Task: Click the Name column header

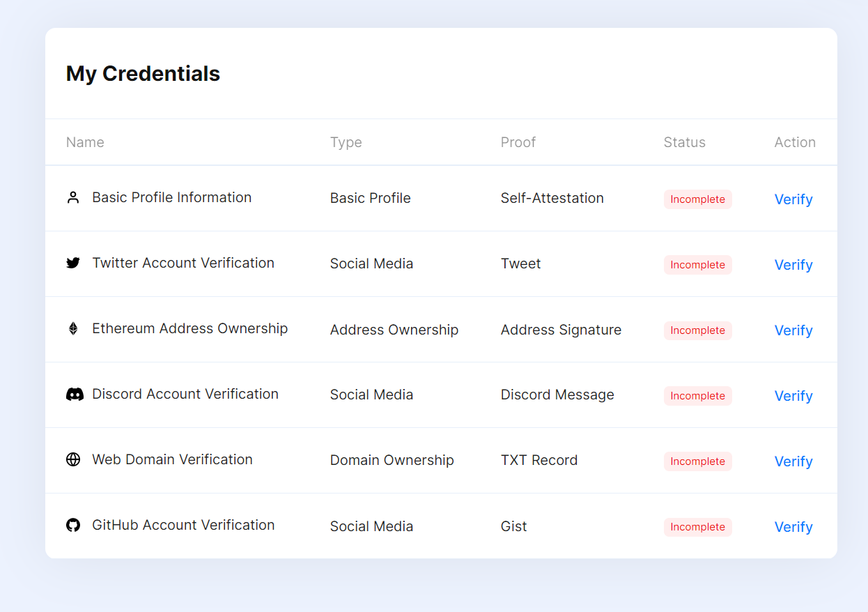Action: (x=85, y=142)
